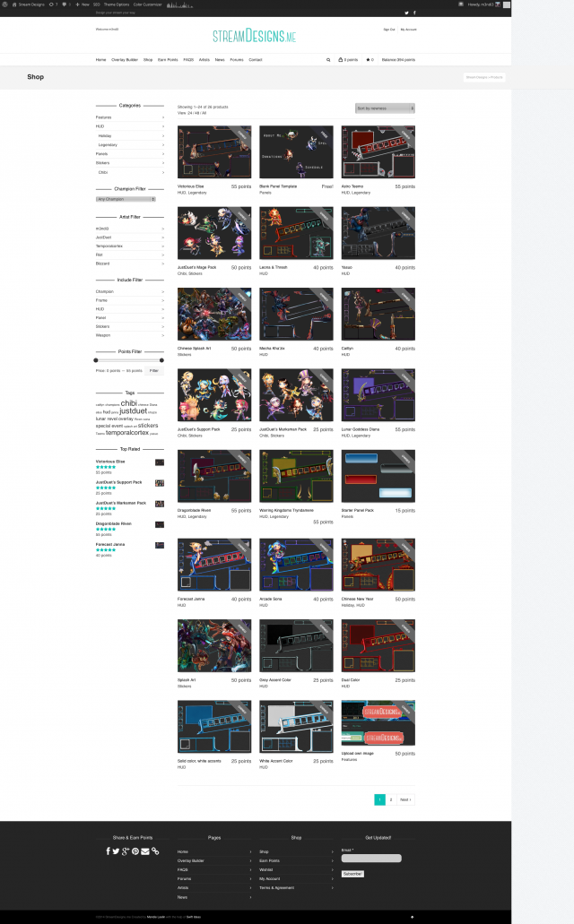Image resolution: width=574 pixels, height=924 pixels.
Task: Expand the Weapon include filter
Action: [130, 335]
